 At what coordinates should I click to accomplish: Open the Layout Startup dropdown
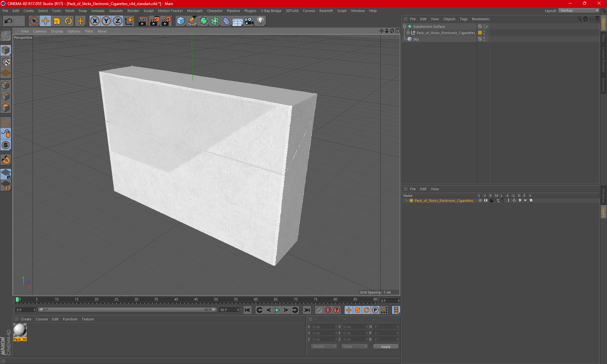(x=579, y=10)
